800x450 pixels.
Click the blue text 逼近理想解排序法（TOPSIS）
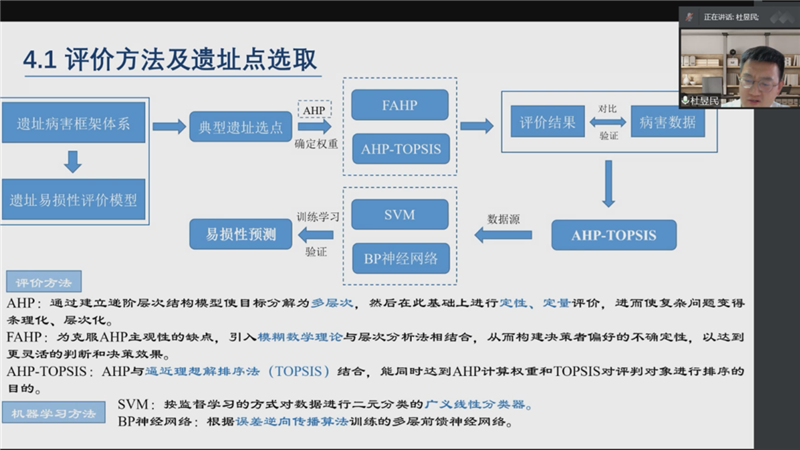pos(238,371)
